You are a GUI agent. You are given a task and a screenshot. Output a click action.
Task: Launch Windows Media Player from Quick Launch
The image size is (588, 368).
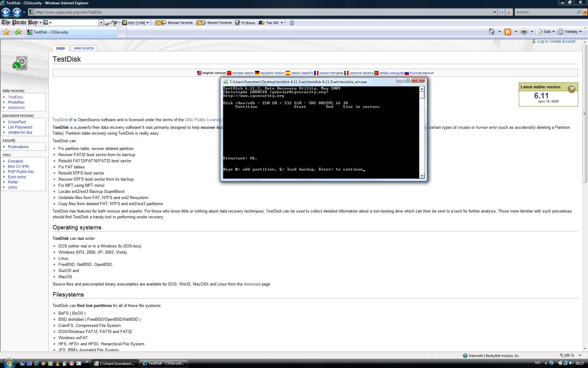[x=51, y=363]
